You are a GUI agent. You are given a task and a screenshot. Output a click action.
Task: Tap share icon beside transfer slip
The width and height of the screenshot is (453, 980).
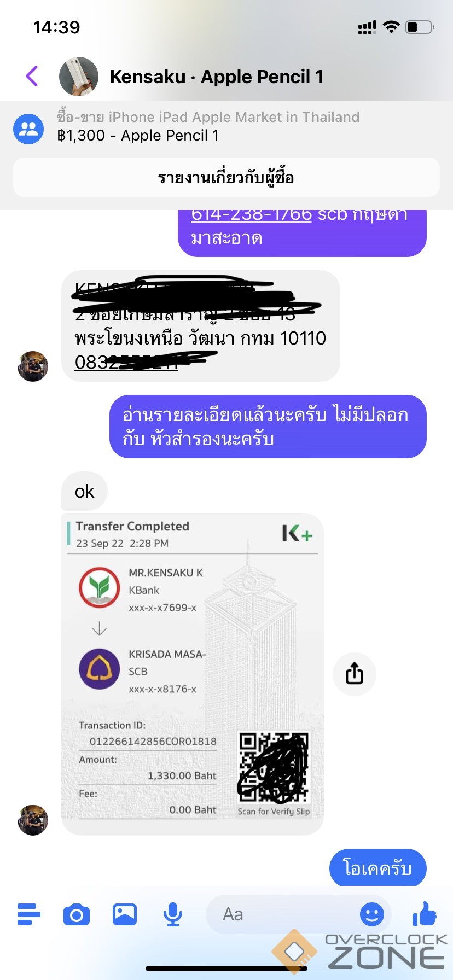(355, 674)
